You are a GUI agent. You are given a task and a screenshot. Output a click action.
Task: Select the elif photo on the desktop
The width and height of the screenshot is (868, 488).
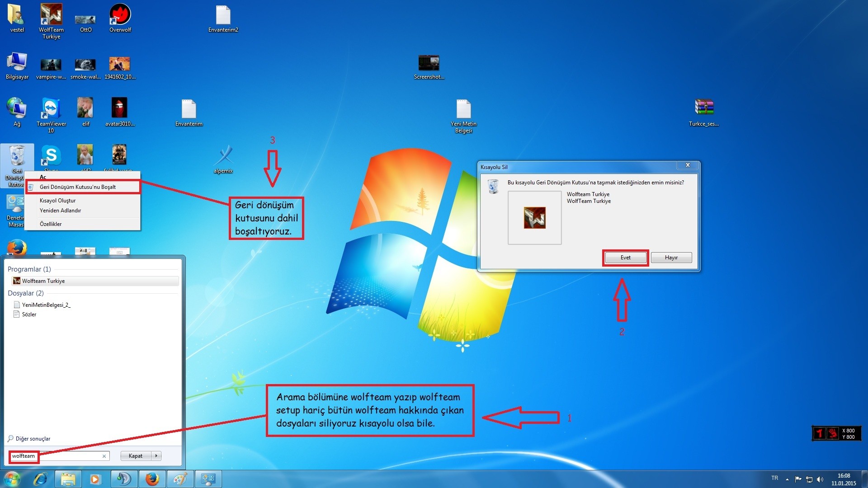coord(85,112)
